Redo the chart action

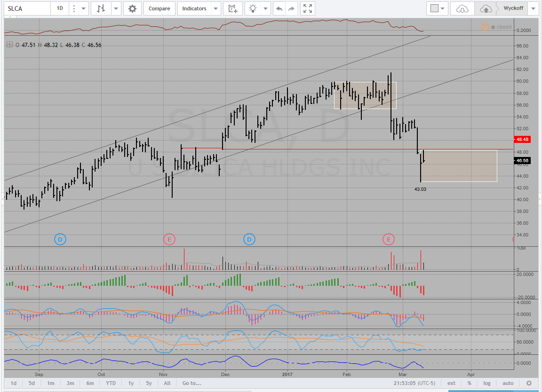pyautogui.click(x=292, y=8)
